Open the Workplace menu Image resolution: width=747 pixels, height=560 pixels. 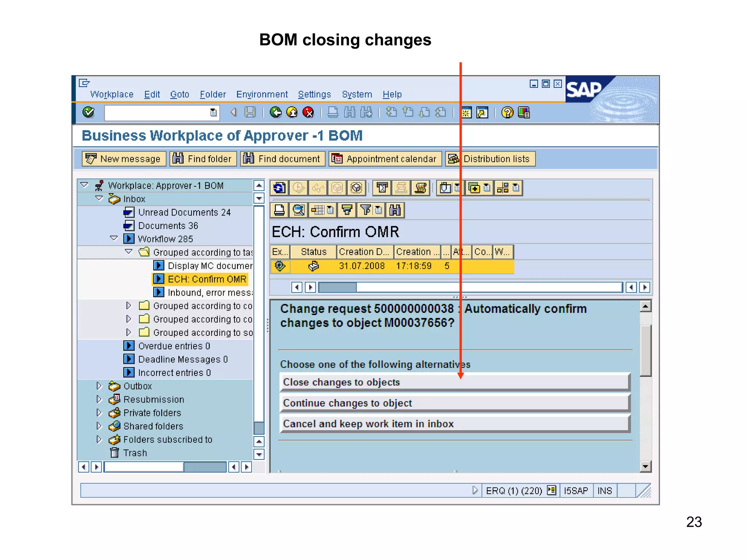click(112, 94)
